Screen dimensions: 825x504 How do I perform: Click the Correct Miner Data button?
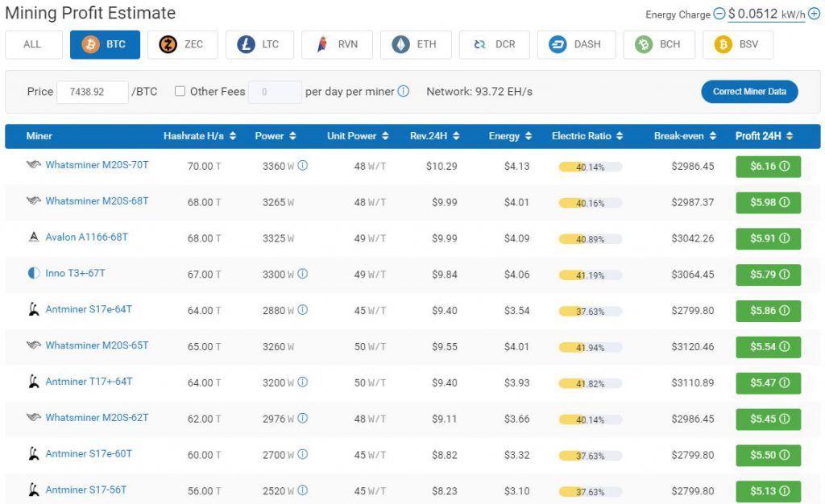749,92
